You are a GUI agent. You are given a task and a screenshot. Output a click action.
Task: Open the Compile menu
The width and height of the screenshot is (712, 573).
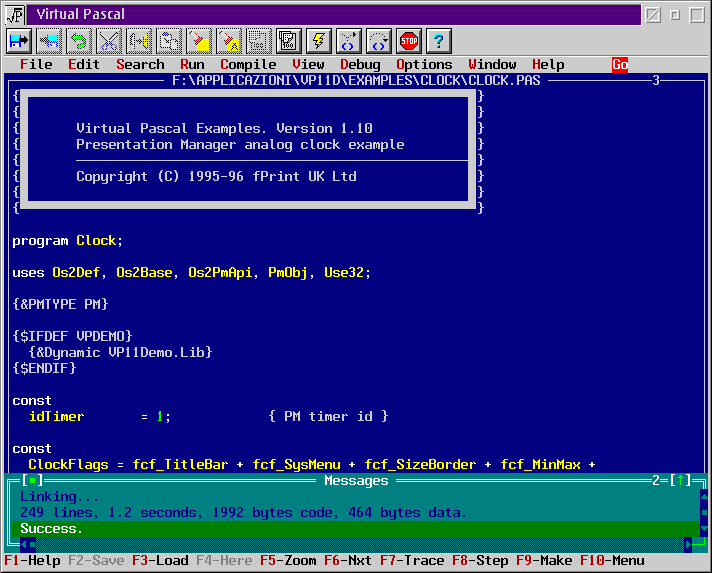248,64
